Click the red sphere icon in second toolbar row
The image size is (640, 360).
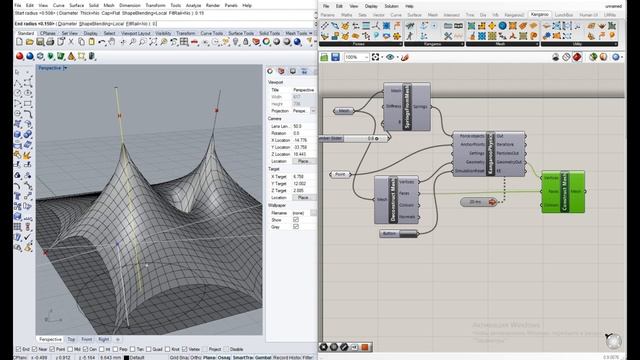coord(19,56)
